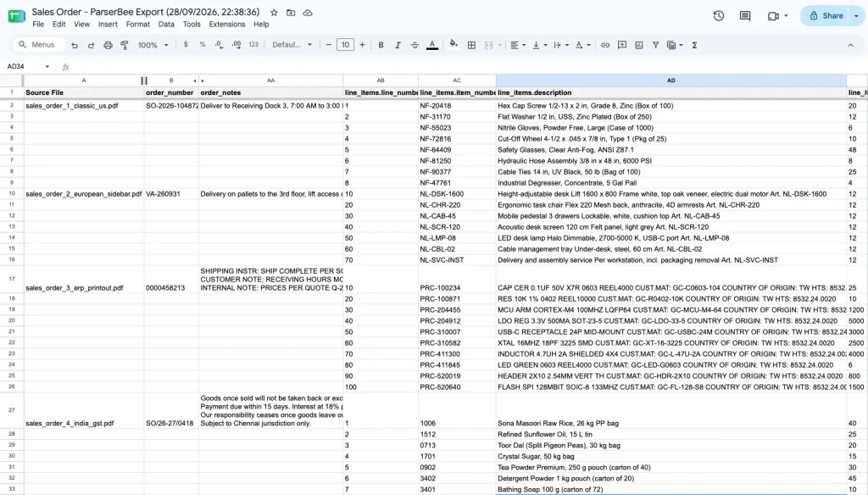Click the merge cells icon
Image resolution: width=868 pixels, height=495 pixels.
(489, 45)
